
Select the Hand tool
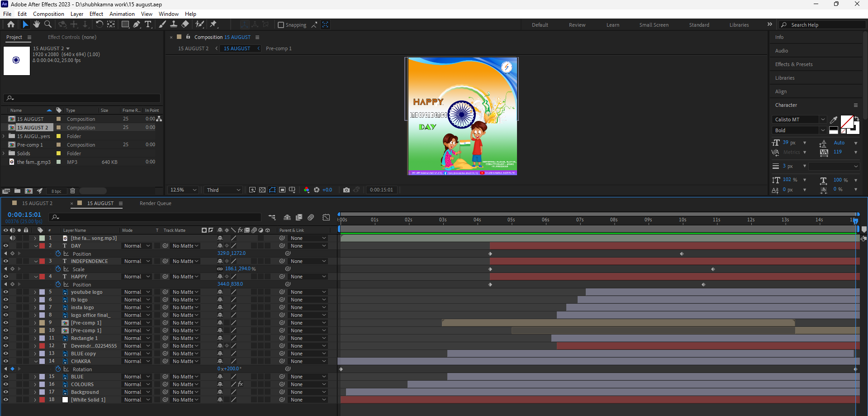37,24
